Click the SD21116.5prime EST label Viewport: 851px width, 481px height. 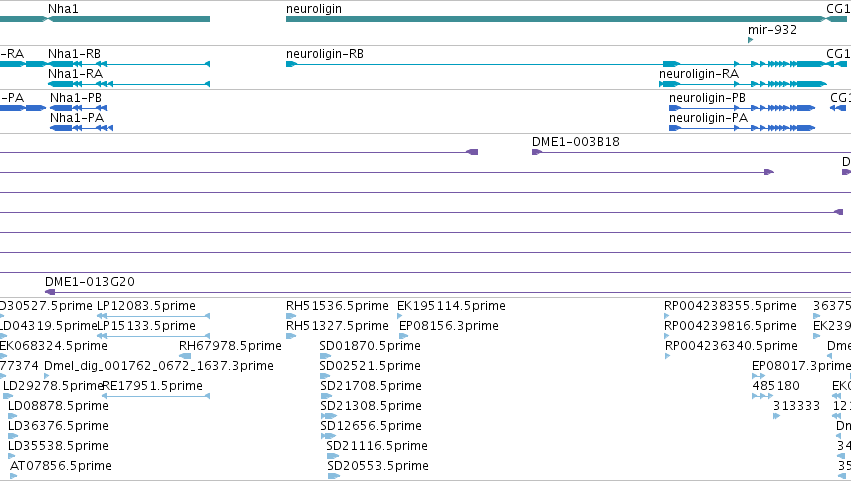click(377, 446)
